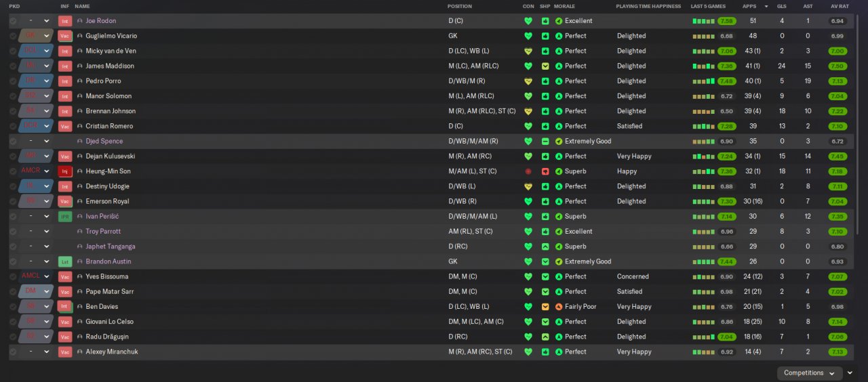Click Yves Bissouma's Concerned playing time status
The image size is (868, 382).
coord(633,276)
